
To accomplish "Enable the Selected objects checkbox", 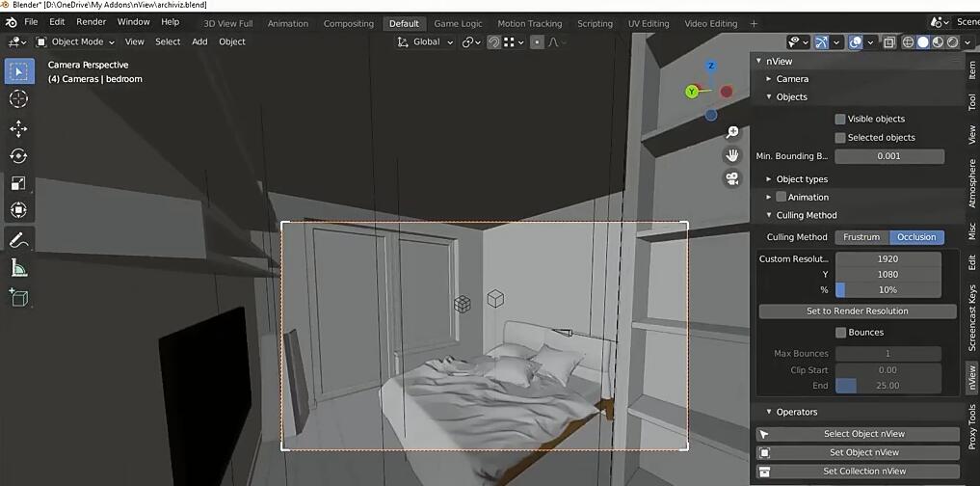I will pyautogui.click(x=840, y=138).
